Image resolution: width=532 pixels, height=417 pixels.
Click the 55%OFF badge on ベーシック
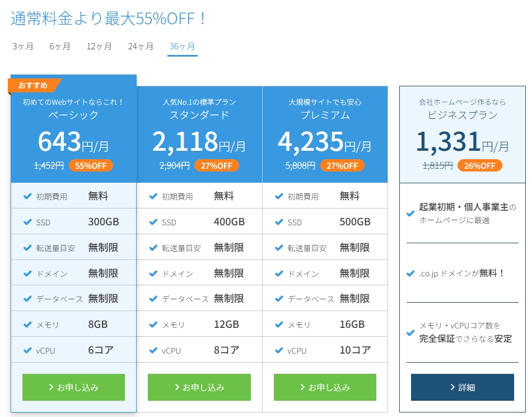click(91, 165)
